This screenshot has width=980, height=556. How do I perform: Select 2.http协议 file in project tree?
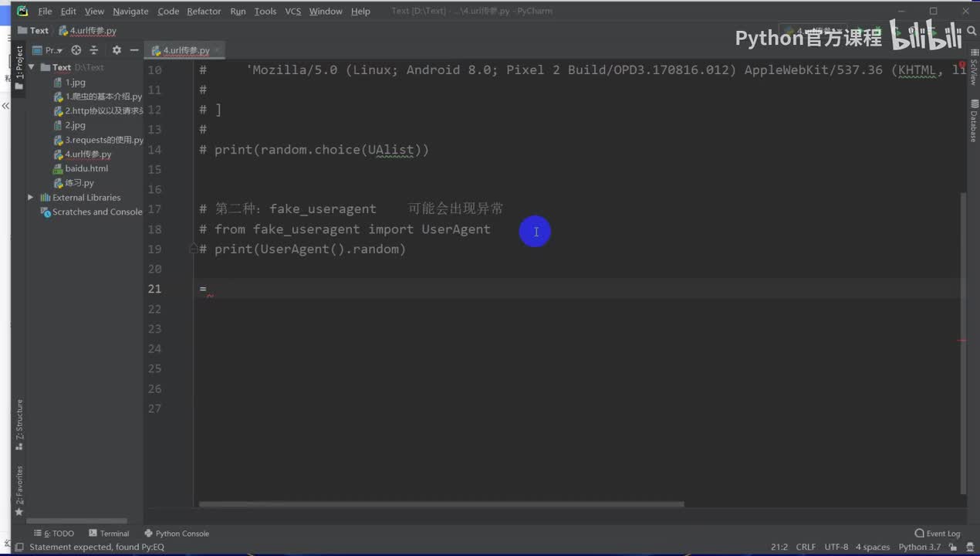tap(97, 110)
